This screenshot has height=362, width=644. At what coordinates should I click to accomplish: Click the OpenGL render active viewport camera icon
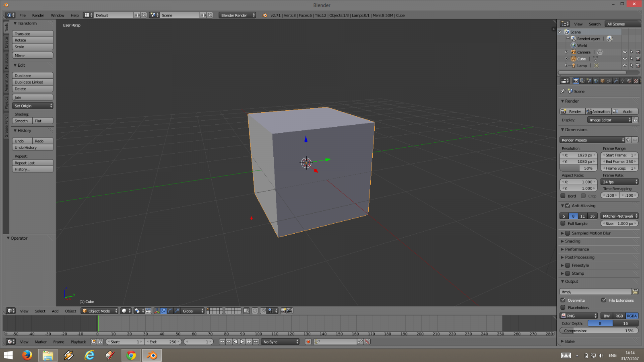[283, 311]
